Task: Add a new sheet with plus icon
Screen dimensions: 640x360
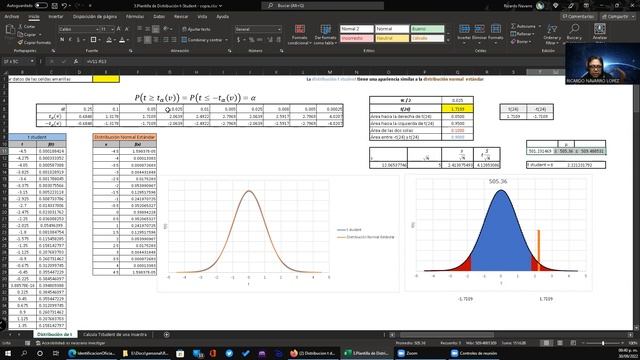Action: click(x=167, y=335)
